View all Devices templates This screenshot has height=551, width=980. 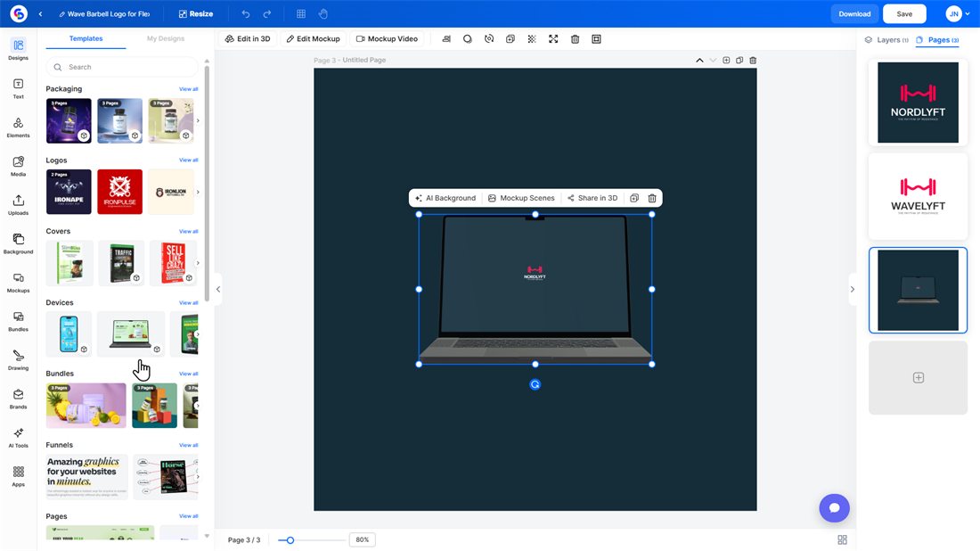(x=188, y=303)
